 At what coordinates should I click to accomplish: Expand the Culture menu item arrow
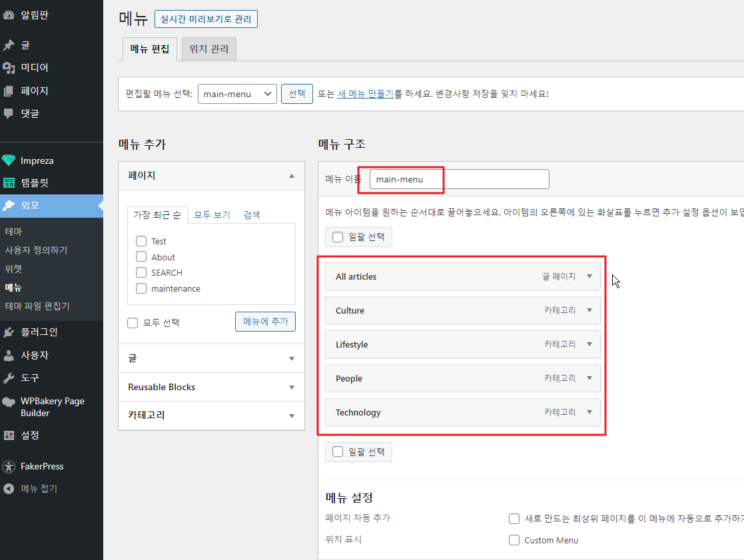pyautogui.click(x=589, y=310)
